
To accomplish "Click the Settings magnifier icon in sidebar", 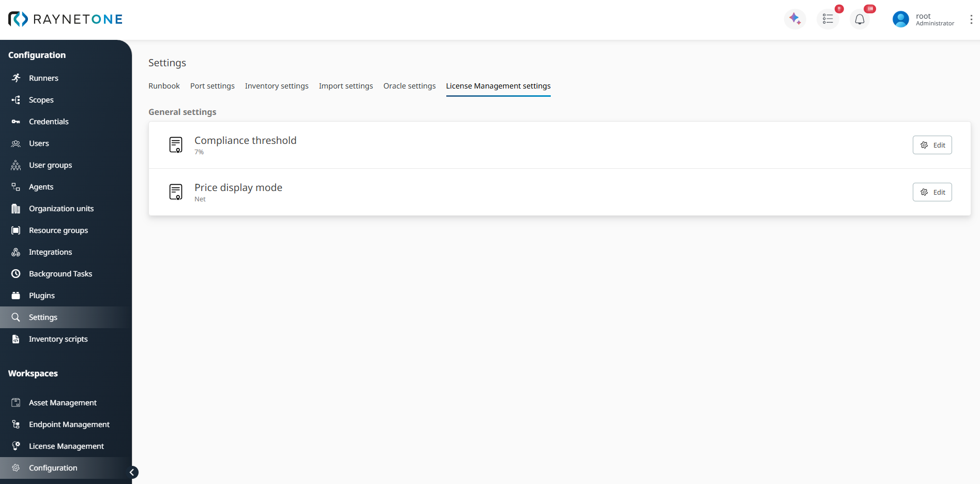I will (16, 317).
